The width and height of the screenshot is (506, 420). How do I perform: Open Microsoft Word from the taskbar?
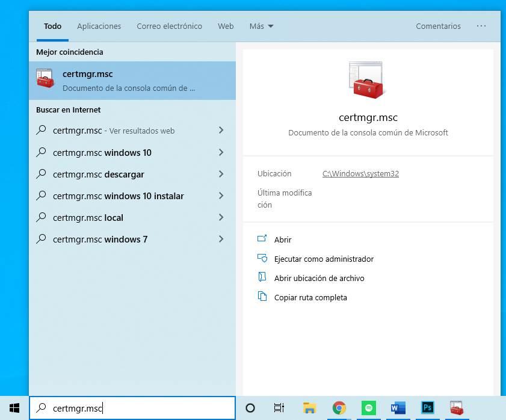[398, 408]
